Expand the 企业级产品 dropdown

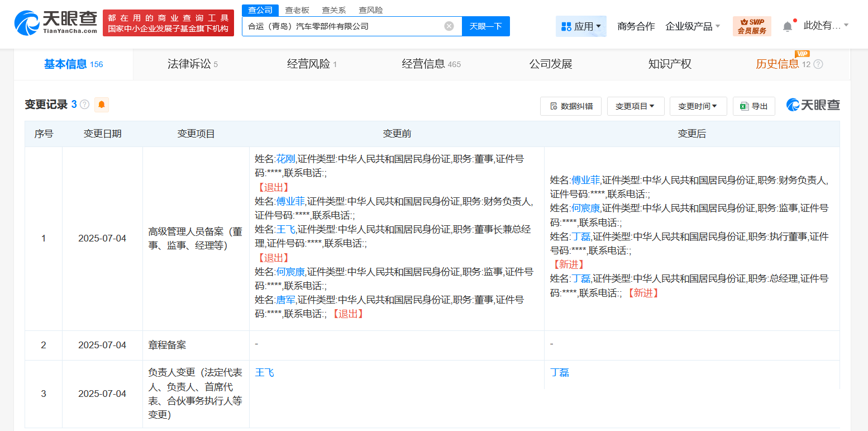point(693,26)
